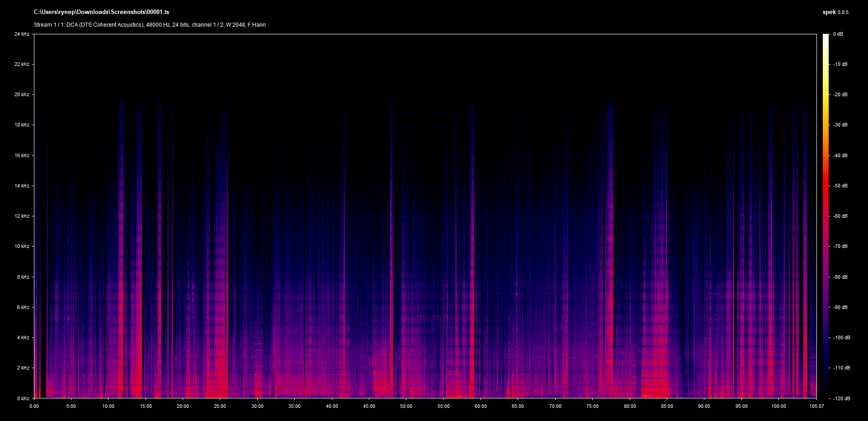Click the 2 kHz frequency axis label
868x421 pixels.
(23, 368)
